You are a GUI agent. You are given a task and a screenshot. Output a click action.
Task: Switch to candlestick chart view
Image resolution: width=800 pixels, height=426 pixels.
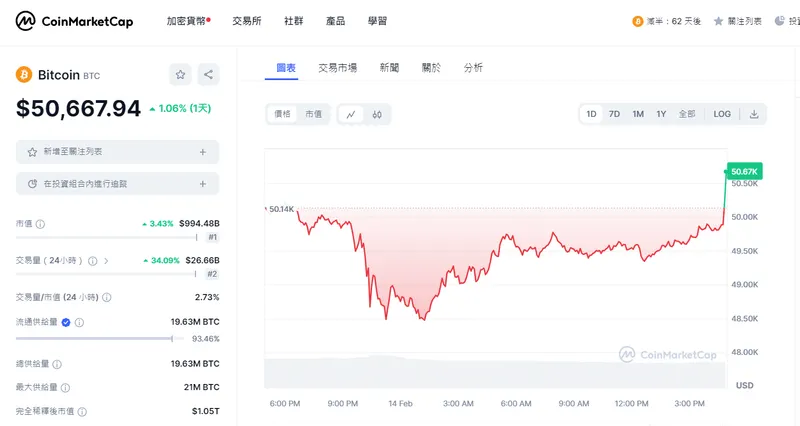377,114
